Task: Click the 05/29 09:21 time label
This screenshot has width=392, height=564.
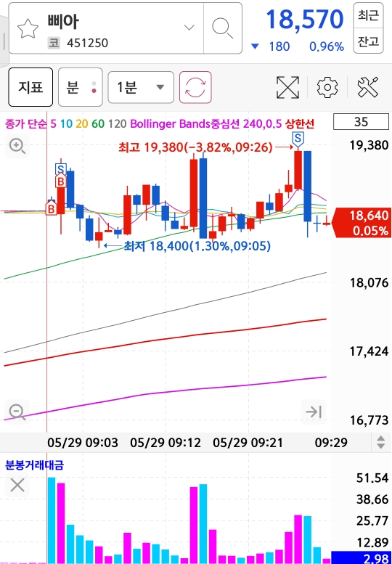Action: pos(248,443)
